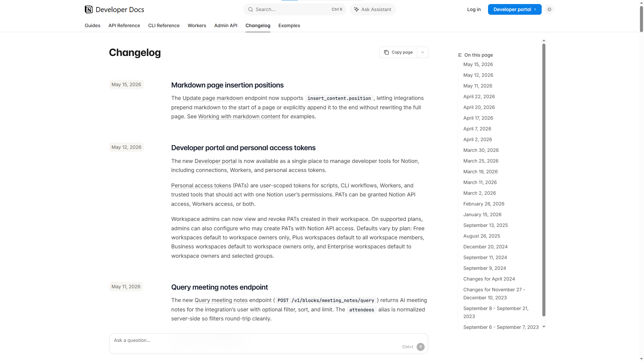The width and height of the screenshot is (644, 362).
Task: Click the Notion logo icon
Action: [89, 9]
